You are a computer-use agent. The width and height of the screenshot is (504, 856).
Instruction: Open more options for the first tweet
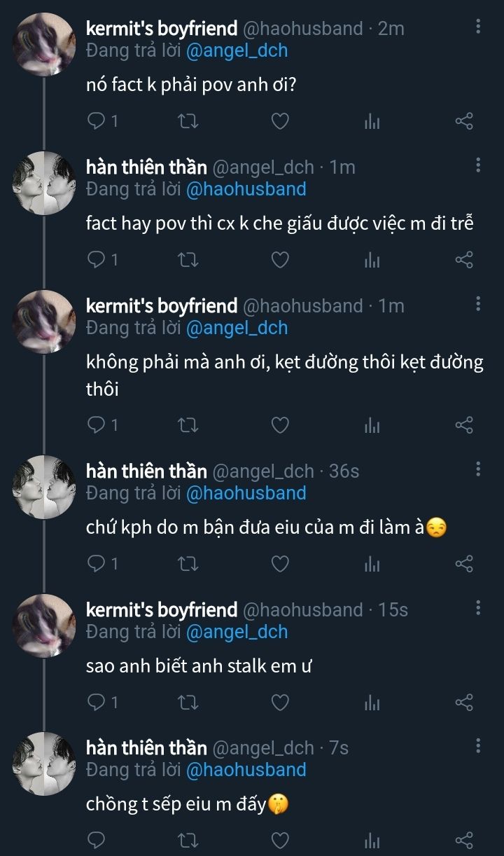(478, 27)
